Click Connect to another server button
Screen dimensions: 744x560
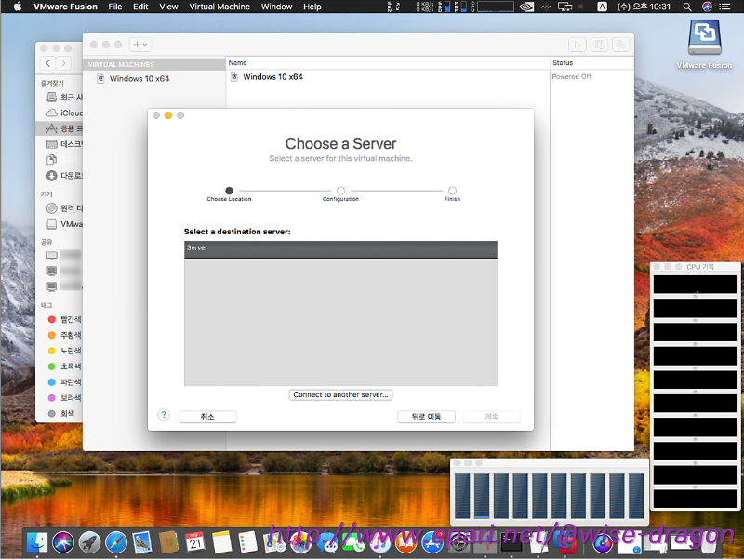pyautogui.click(x=340, y=394)
